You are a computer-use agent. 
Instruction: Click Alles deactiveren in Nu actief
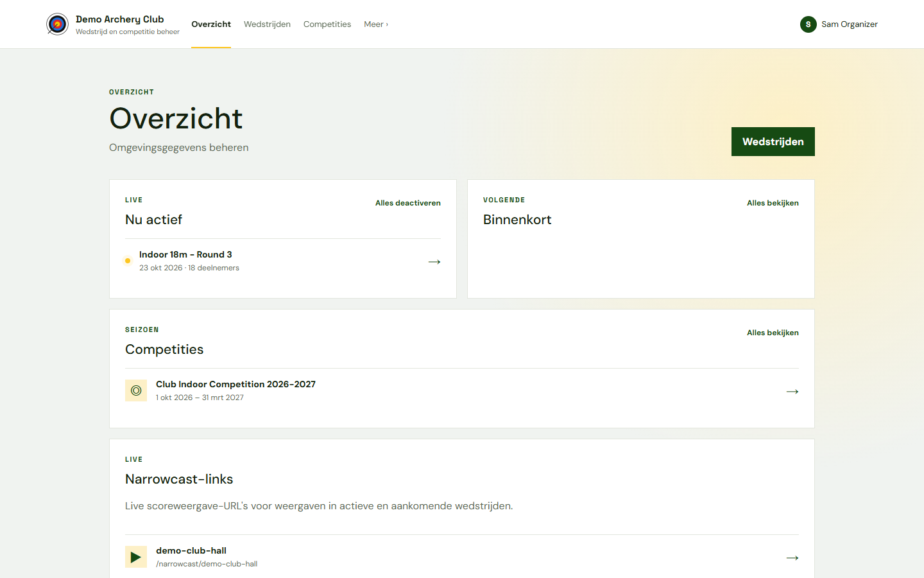408,203
